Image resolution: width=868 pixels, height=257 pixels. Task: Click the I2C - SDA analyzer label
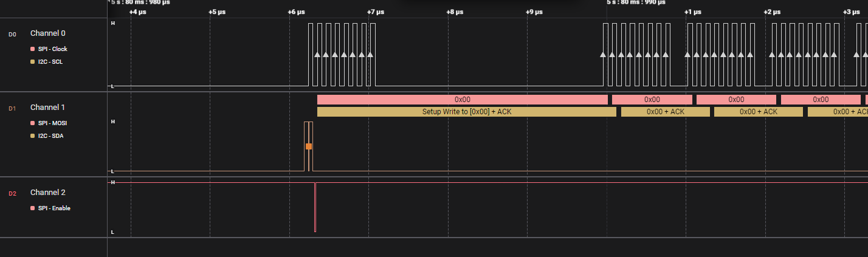[50, 135]
